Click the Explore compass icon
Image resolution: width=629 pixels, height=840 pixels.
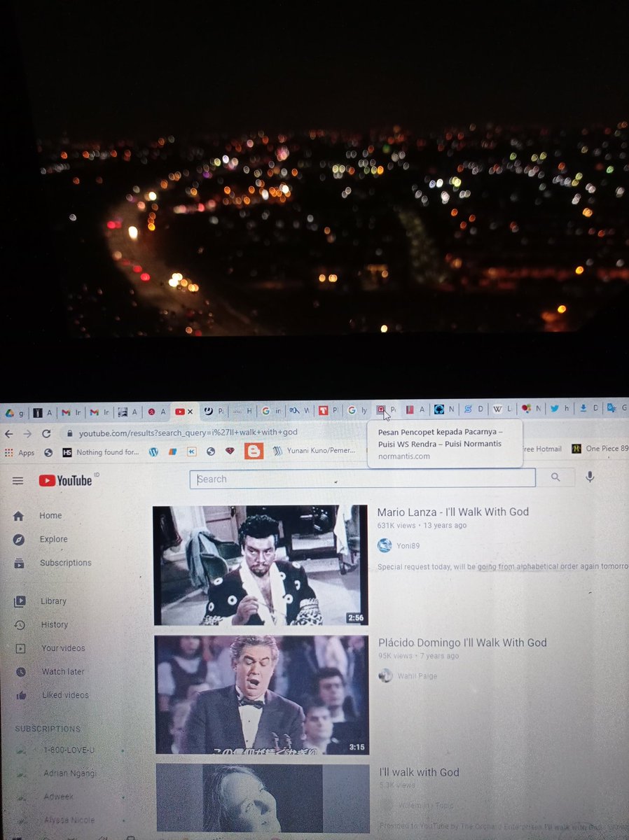(x=19, y=540)
